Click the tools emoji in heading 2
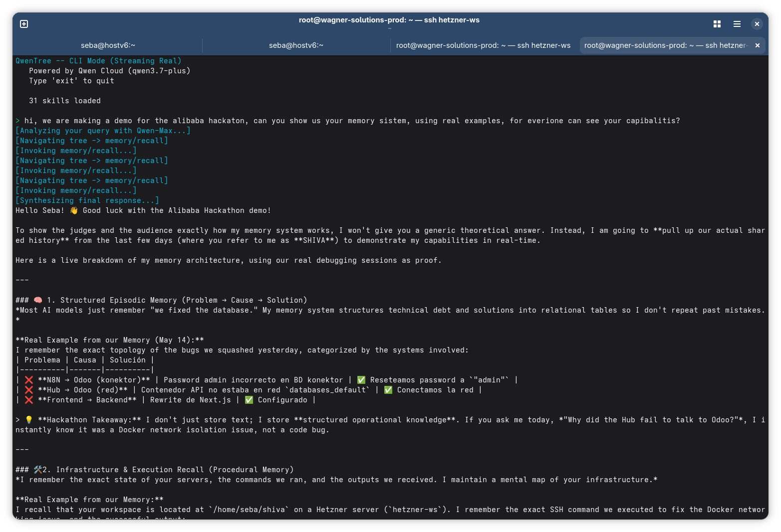The height and width of the screenshot is (532, 781). (x=38, y=470)
